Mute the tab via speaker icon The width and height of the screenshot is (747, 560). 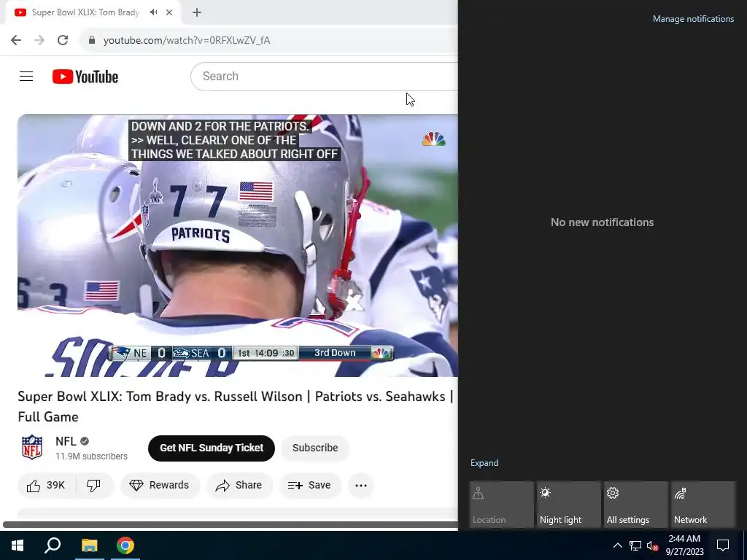[153, 12]
